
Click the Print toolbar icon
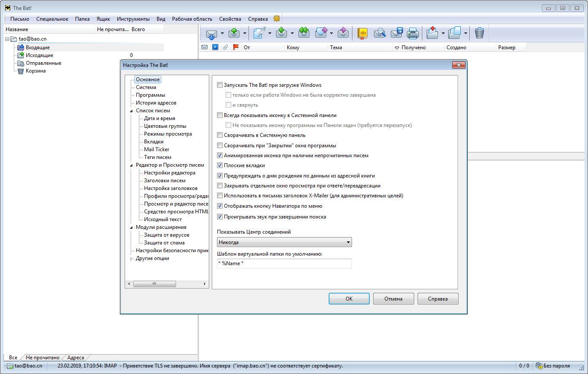pyautogui.click(x=413, y=33)
